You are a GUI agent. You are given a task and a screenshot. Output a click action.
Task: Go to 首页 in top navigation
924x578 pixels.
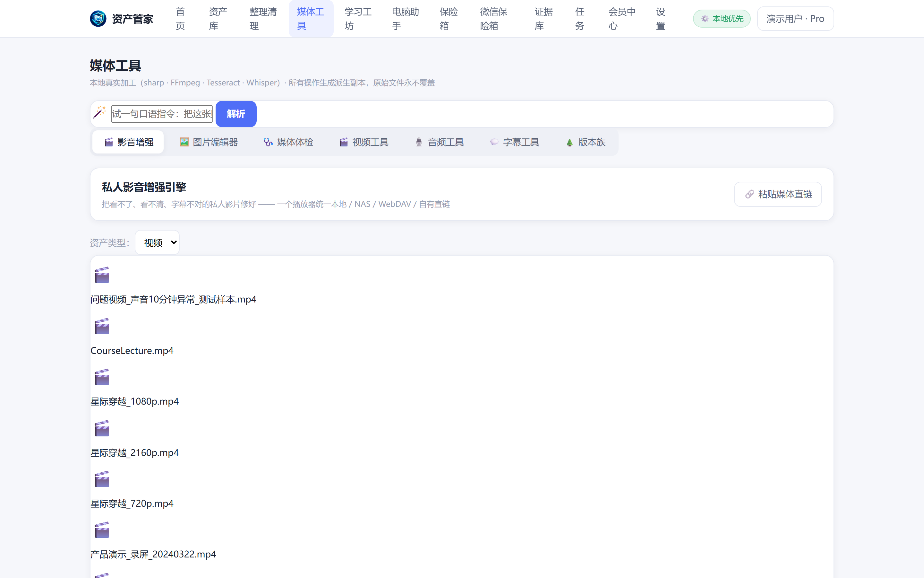pyautogui.click(x=181, y=19)
